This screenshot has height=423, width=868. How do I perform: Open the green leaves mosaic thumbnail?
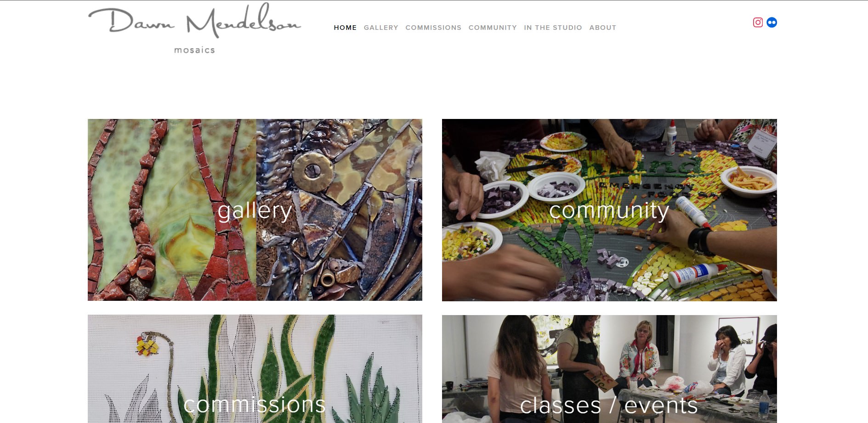[255, 369]
